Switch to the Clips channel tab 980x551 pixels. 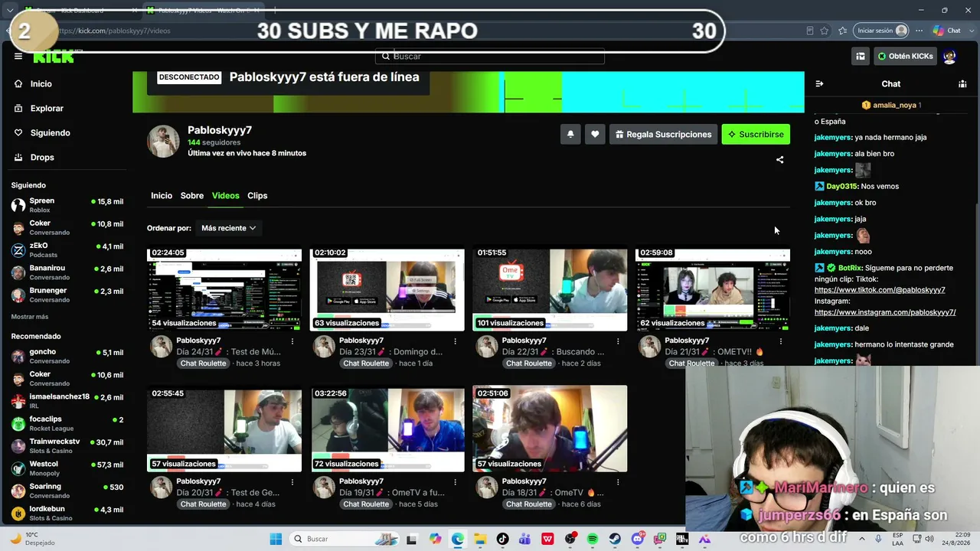257,195
